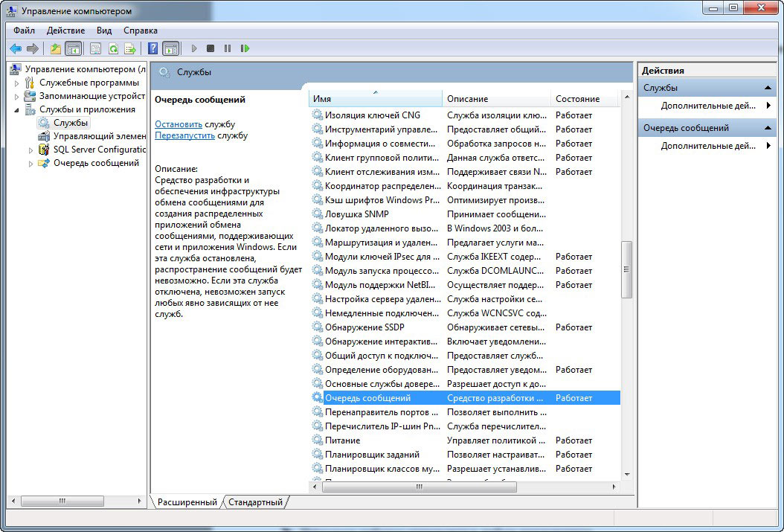The image size is (784, 532).
Task: Collapse Очередь сообщений section in Actions pane
Action: pyautogui.click(x=768, y=128)
